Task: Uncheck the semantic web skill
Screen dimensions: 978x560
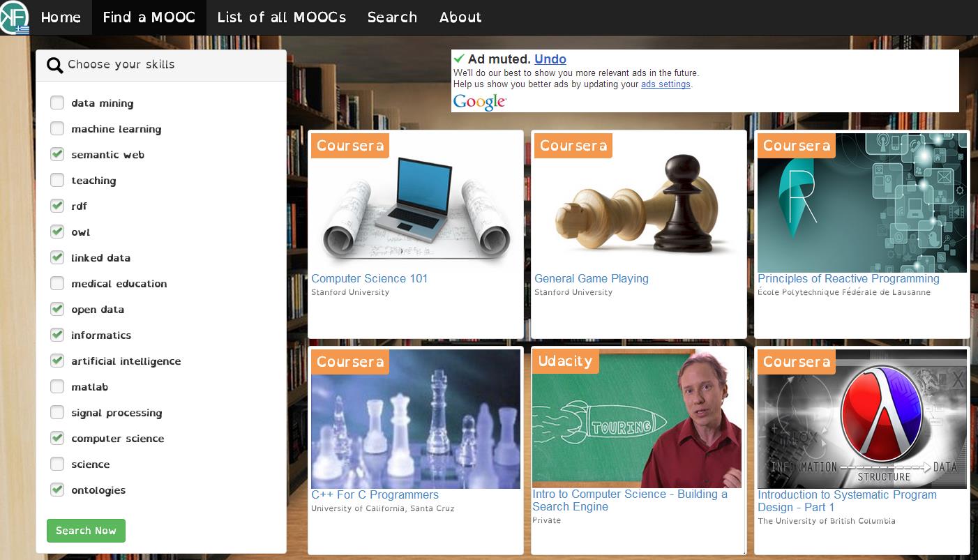Action: tap(57, 154)
